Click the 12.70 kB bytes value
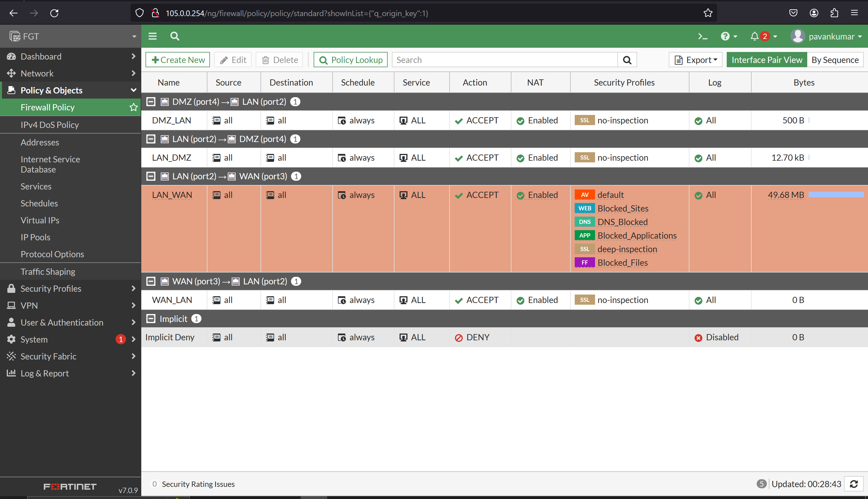The height and width of the screenshot is (499, 868). point(787,158)
